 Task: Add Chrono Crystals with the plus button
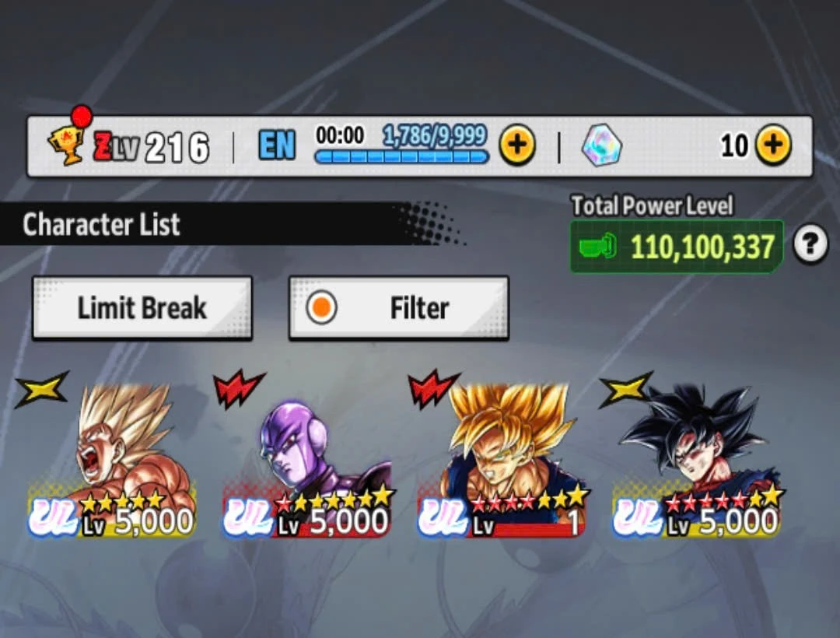pos(774,145)
